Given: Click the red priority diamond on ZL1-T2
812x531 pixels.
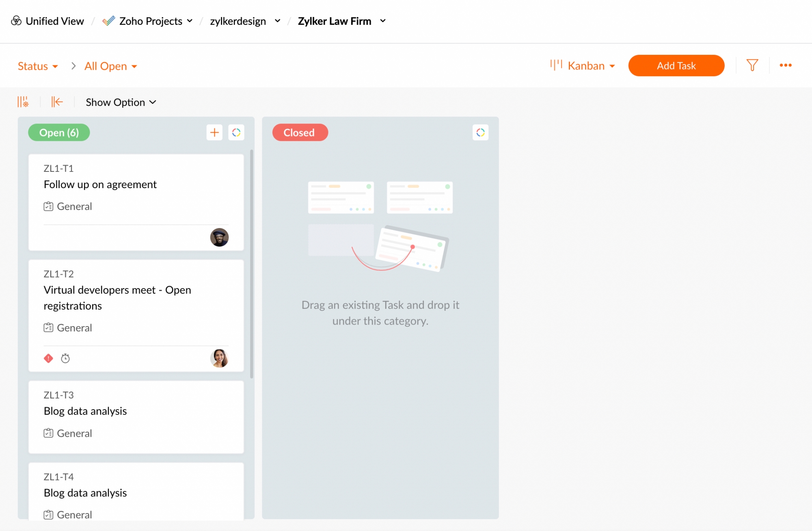Looking at the screenshot, I should pyautogui.click(x=48, y=358).
